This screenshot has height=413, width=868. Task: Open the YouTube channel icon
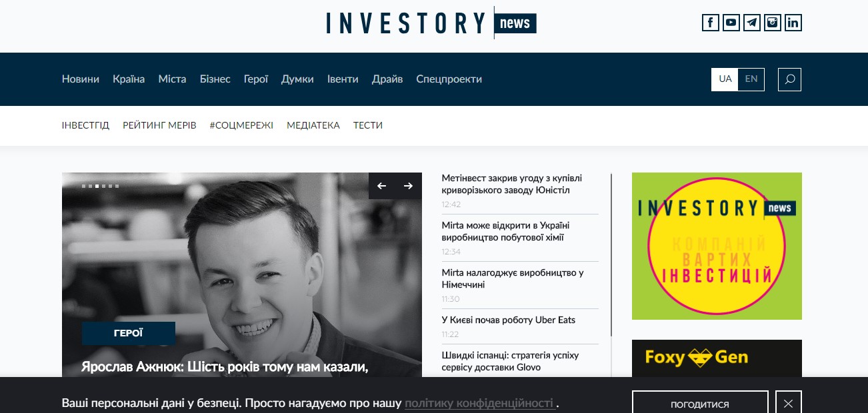tap(731, 23)
